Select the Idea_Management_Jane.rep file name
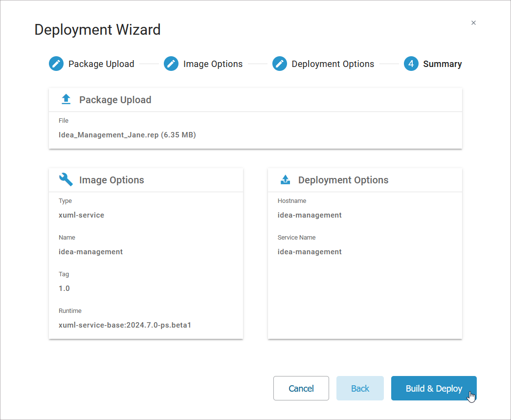 tap(127, 134)
